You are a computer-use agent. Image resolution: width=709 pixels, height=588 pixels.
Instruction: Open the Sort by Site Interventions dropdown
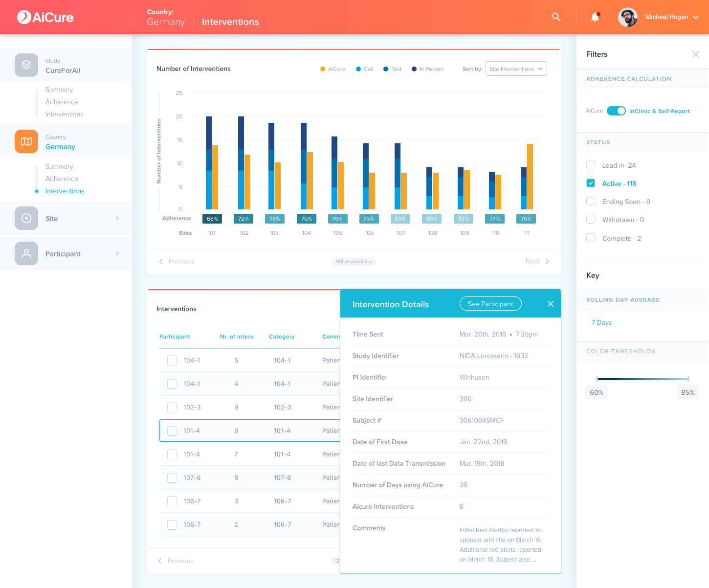coord(516,69)
